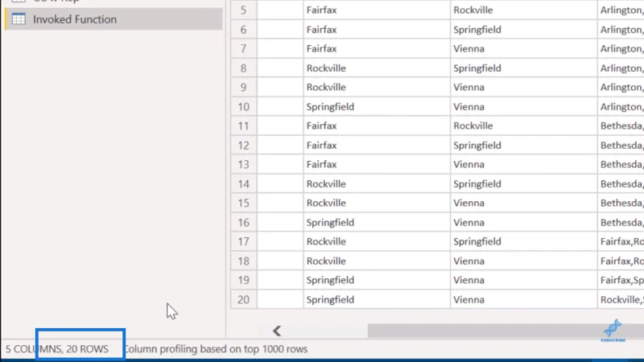
Task: Click the Fairfax cell in row 11
Action: (x=377, y=125)
